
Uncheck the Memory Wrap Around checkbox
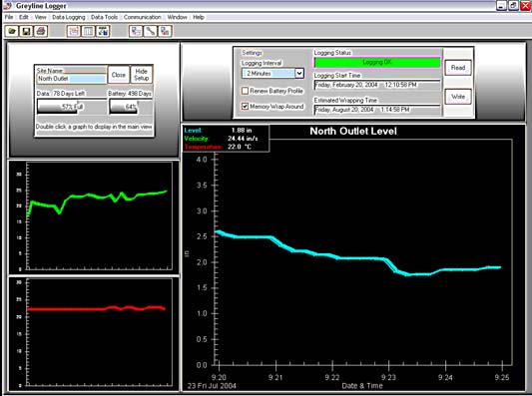(x=245, y=107)
